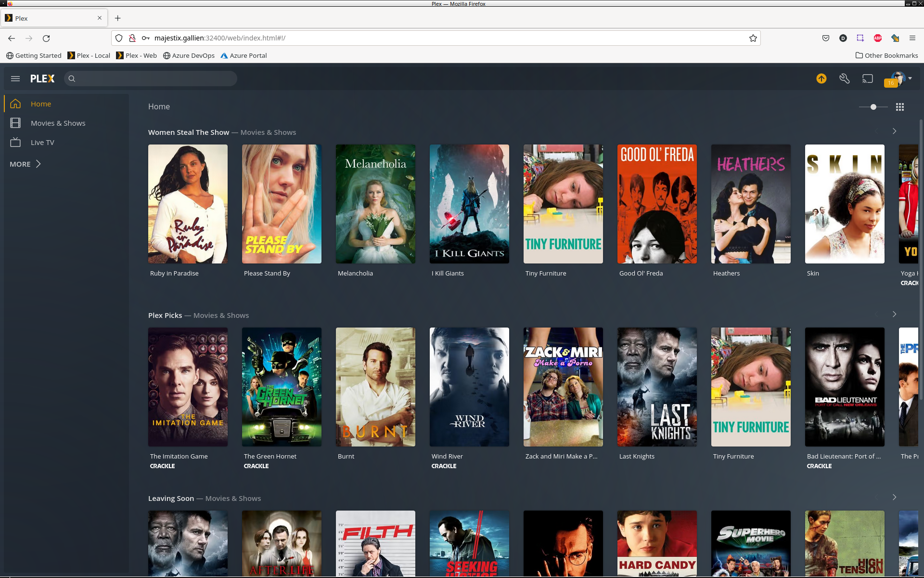
Task: Open the Last Knights poster in Plex Picks
Action: point(657,387)
